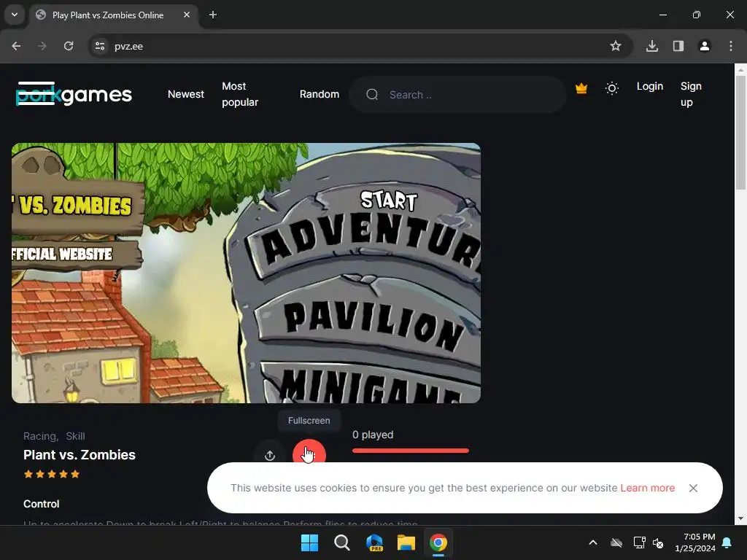Viewport: 747px width, 560px height.
Task: Open the Chrome three-dot menu
Action: pyautogui.click(x=731, y=46)
